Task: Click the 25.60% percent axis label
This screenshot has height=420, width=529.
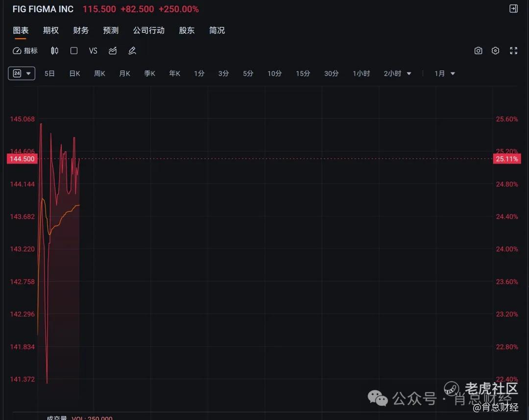Action: (x=507, y=119)
